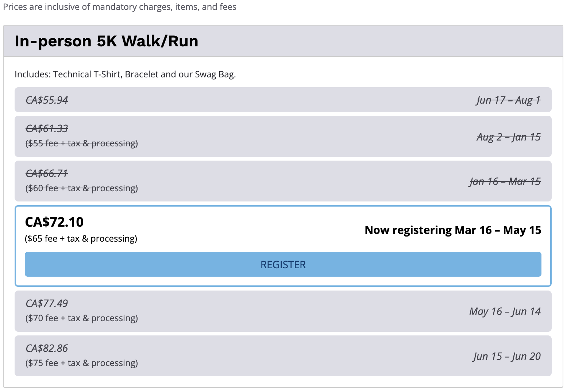Click the crossed-out CA$55.94 price
The image size is (567, 392).
point(47,100)
